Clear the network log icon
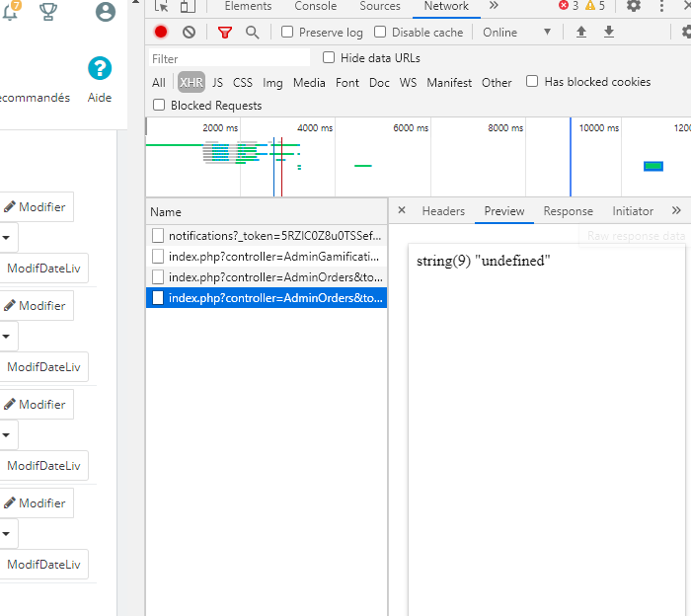Screen dimensions: 691x616 [x=190, y=33]
